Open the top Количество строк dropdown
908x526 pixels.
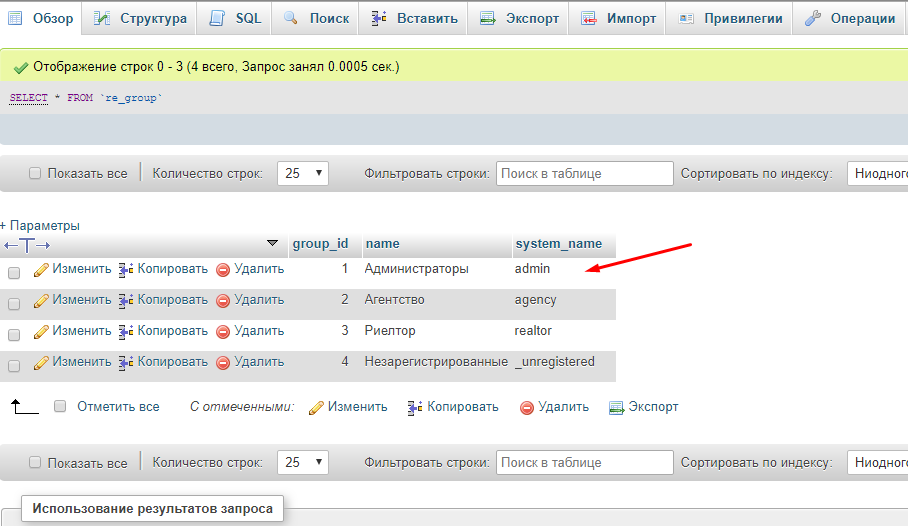[x=303, y=173]
